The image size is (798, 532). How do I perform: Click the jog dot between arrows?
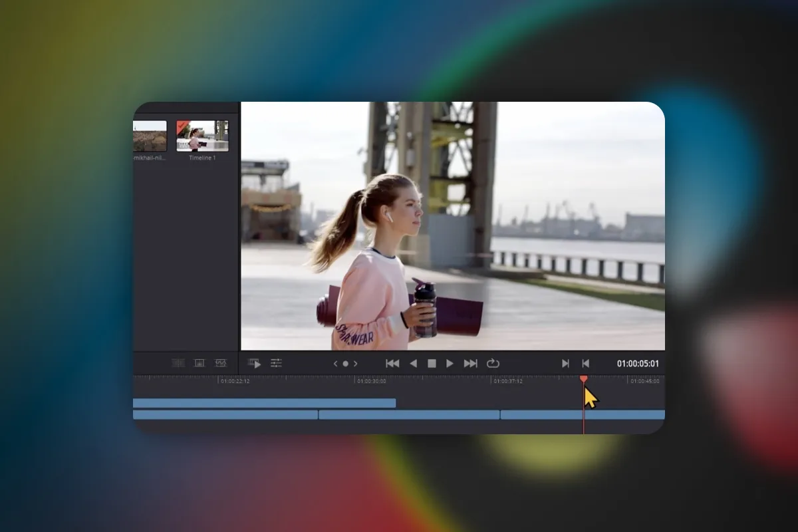point(345,363)
